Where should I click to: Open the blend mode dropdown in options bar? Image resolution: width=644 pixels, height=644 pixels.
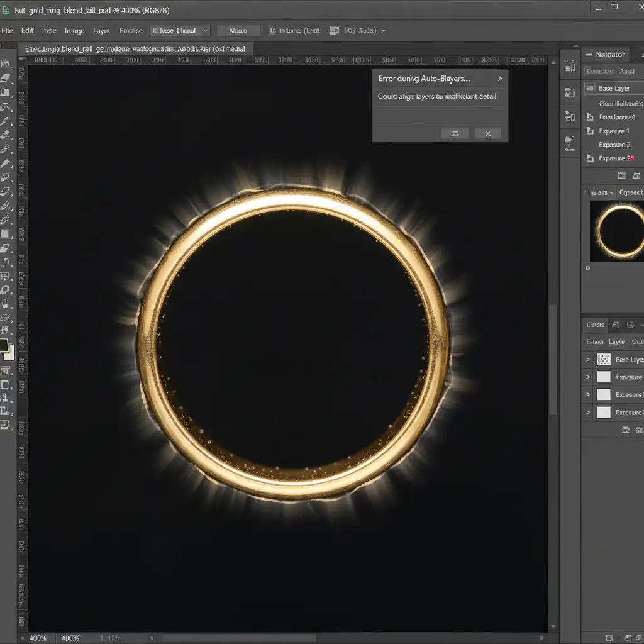[180, 30]
